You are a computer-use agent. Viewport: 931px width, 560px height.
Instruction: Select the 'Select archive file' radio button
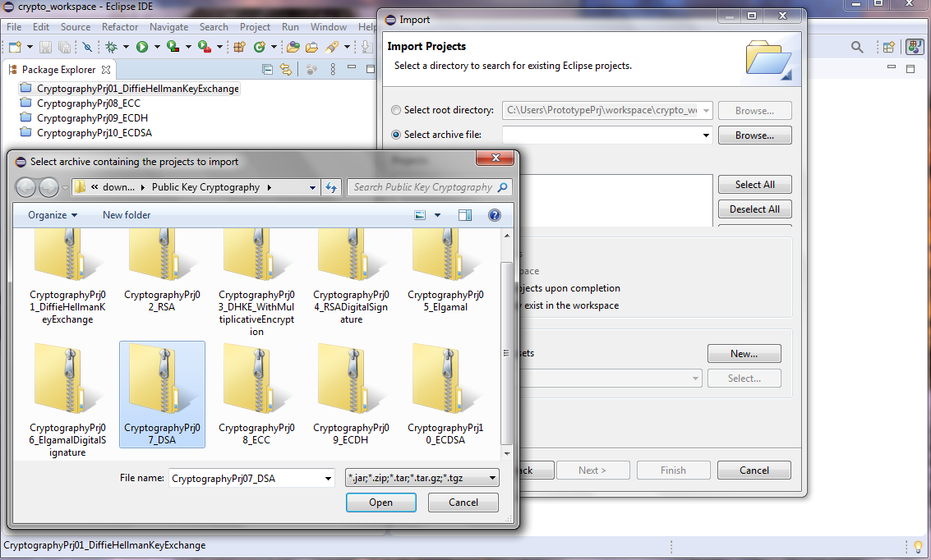pyautogui.click(x=396, y=135)
